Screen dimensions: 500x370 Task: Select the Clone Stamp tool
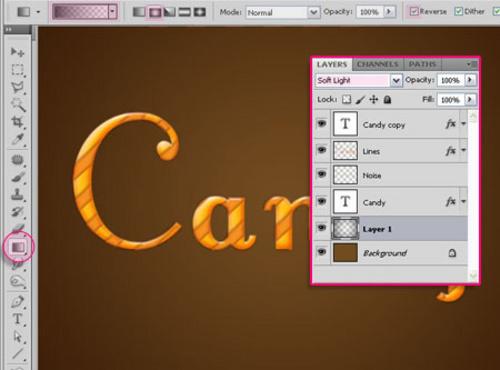pos(17,194)
